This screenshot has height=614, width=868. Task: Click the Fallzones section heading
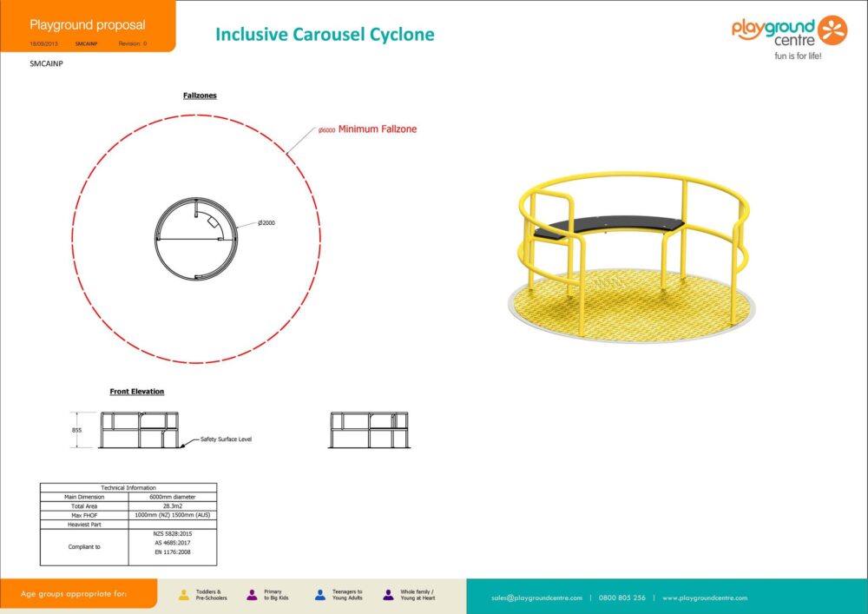point(200,96)
